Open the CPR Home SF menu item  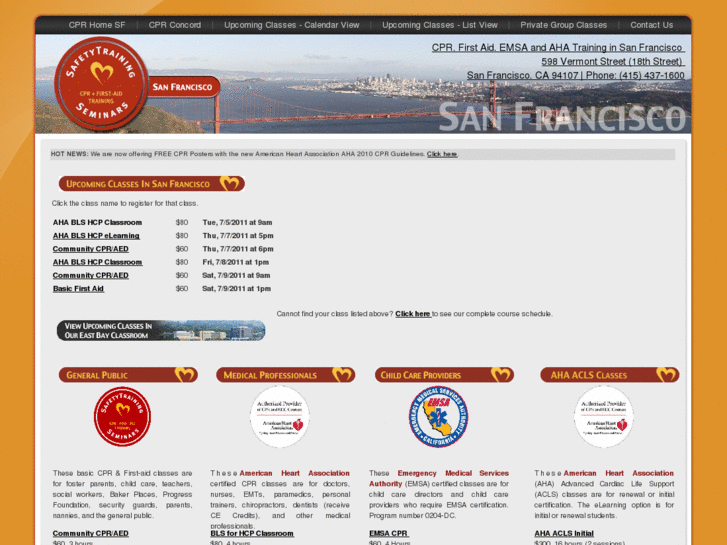click(x=97, y=25)
